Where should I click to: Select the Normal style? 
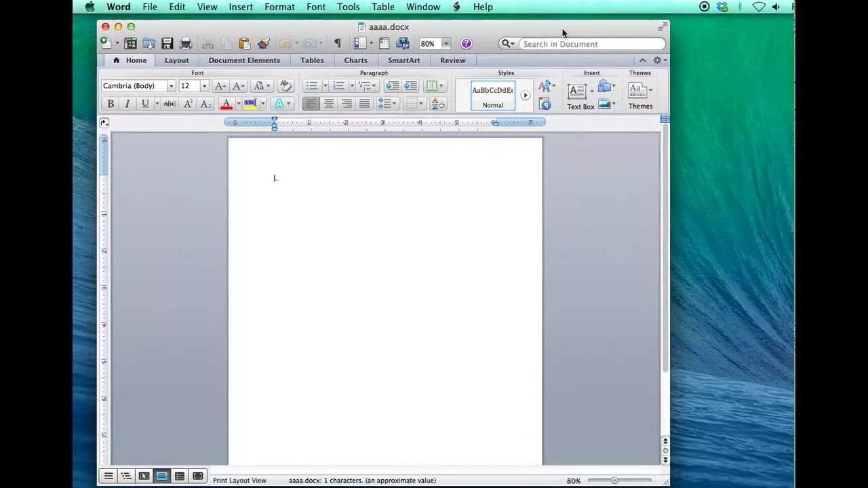point(493,96)
